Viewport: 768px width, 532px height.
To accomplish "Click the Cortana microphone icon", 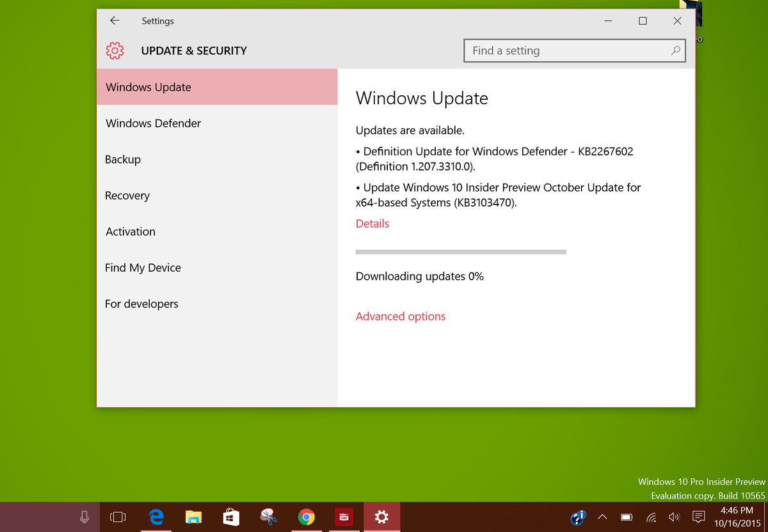I will click(84, 517).
